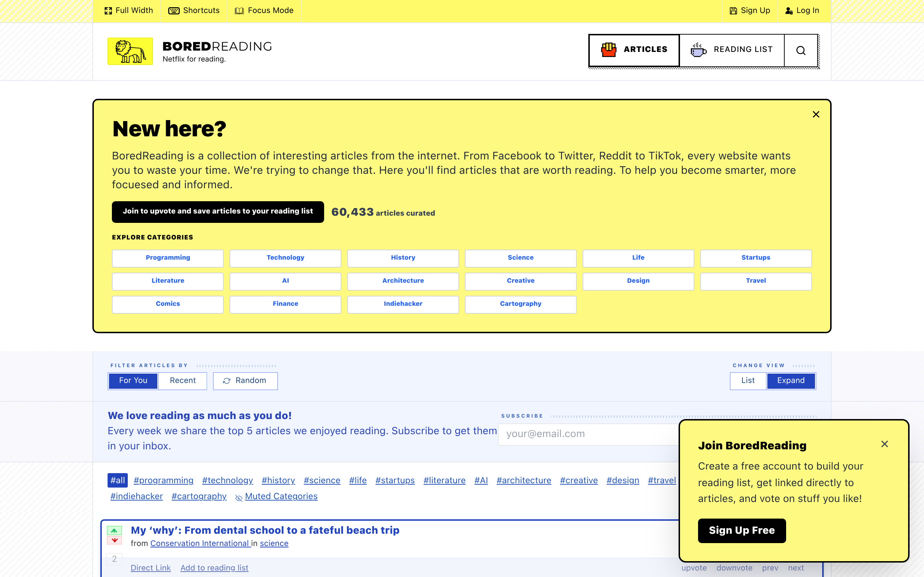This screenshot has width=924, height=577.
Task: Open the Reading List tab
Action: click(732, 50)
